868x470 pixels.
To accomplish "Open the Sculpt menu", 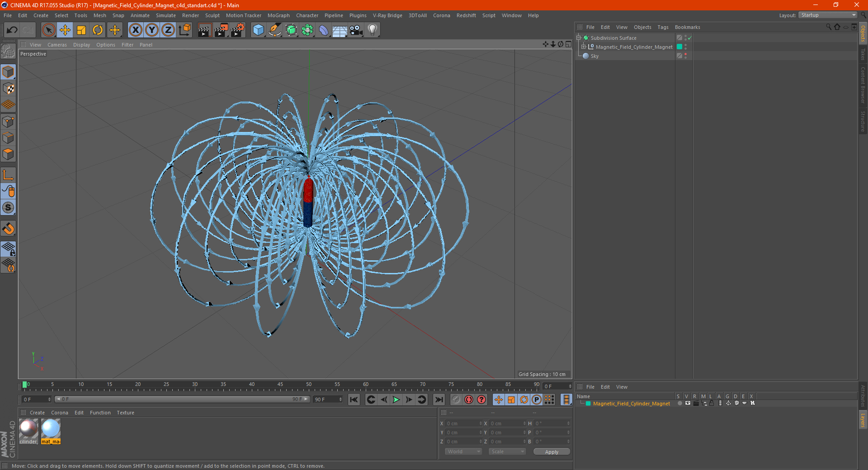I will (x=212, y=15).
